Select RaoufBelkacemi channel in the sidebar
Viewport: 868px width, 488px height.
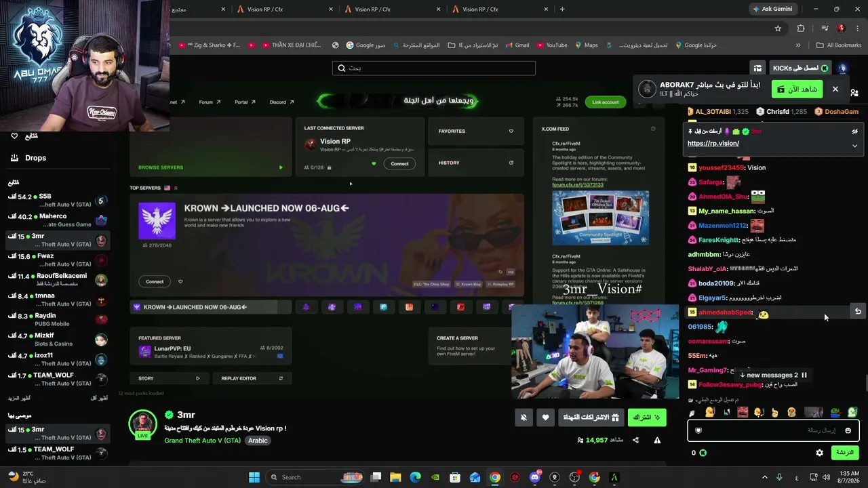point(58,279)
